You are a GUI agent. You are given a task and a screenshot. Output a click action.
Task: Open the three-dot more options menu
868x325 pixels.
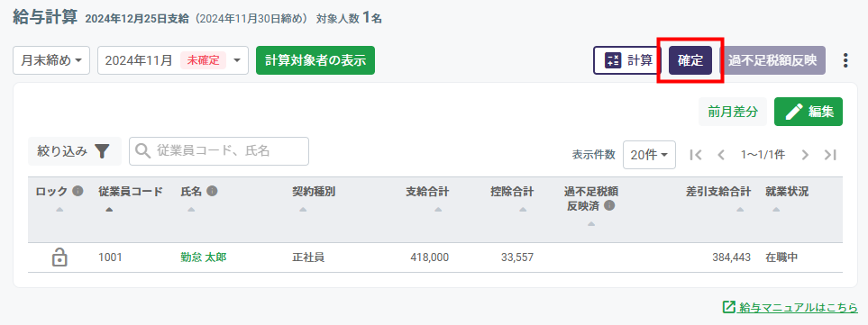point(845,60)
